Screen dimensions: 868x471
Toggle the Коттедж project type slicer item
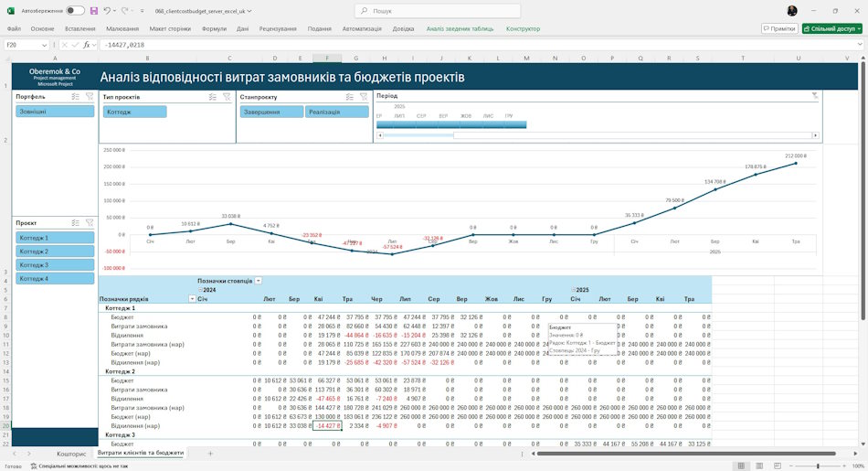[x=134, y=112]
